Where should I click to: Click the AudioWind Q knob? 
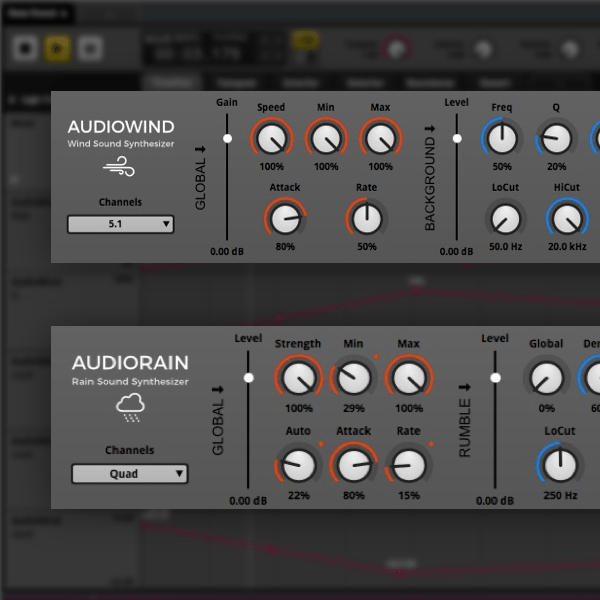pos(556,139)
